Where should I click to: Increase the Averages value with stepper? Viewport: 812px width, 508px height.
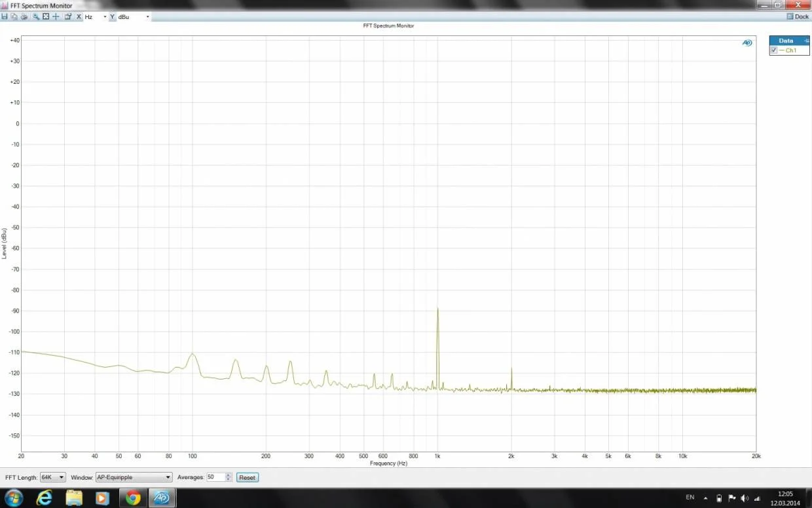point(229,475)
